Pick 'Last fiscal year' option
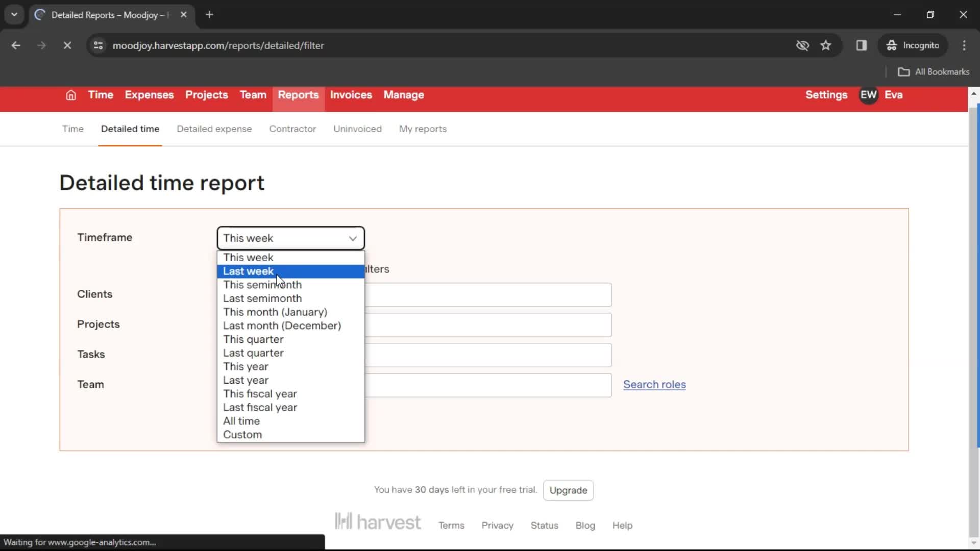The image size is (980, 551). (290, 408)
